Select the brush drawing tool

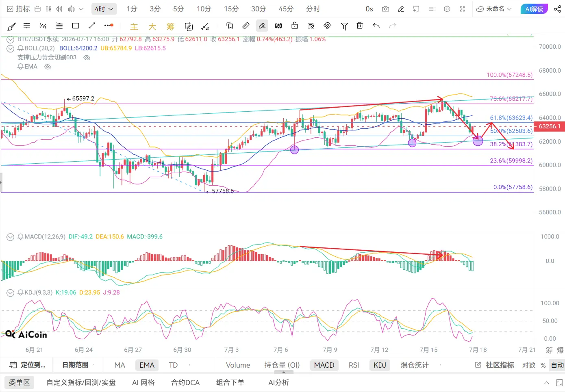pyautogui.click(x=11, y=26)
